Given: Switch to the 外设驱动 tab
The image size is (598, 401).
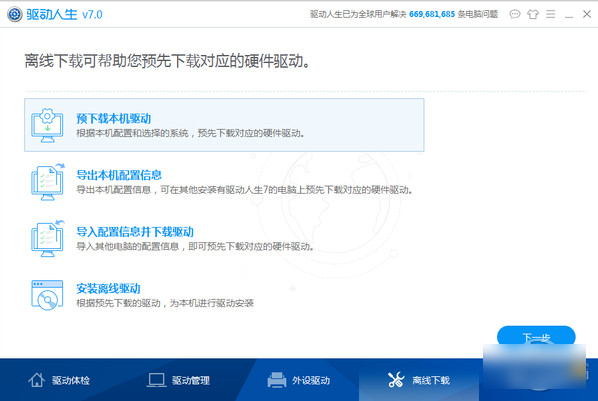Looking at the screenshot, I should (299, 380).
